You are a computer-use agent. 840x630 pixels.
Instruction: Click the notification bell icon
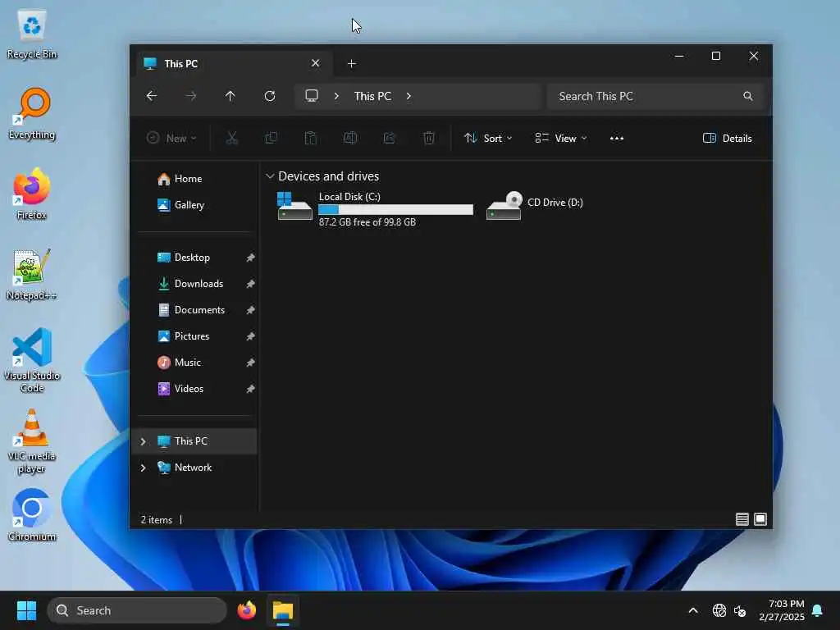click(818, 610)
